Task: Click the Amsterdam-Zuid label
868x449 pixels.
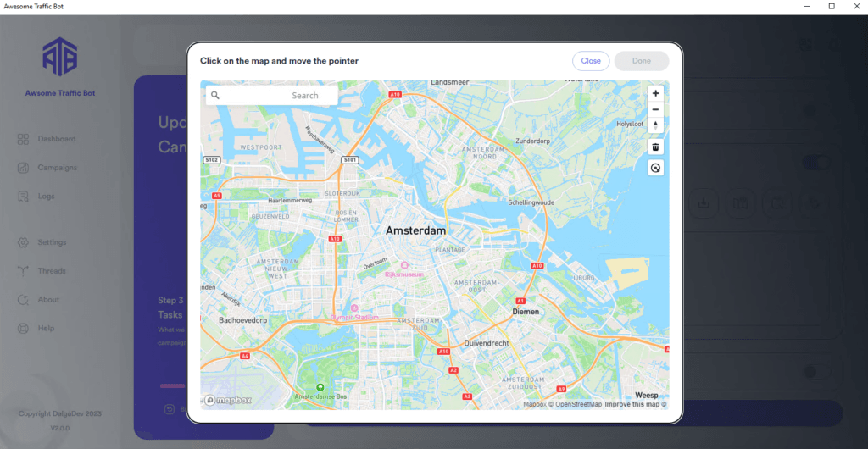Action: pos(419,324)
